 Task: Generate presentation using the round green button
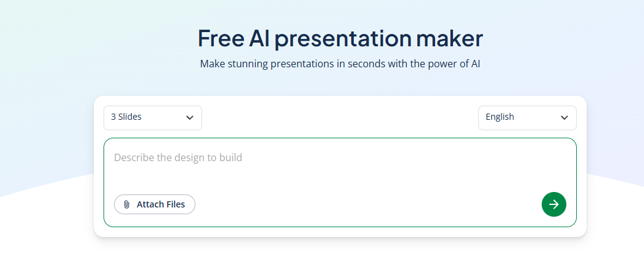[x=553, y=204]
